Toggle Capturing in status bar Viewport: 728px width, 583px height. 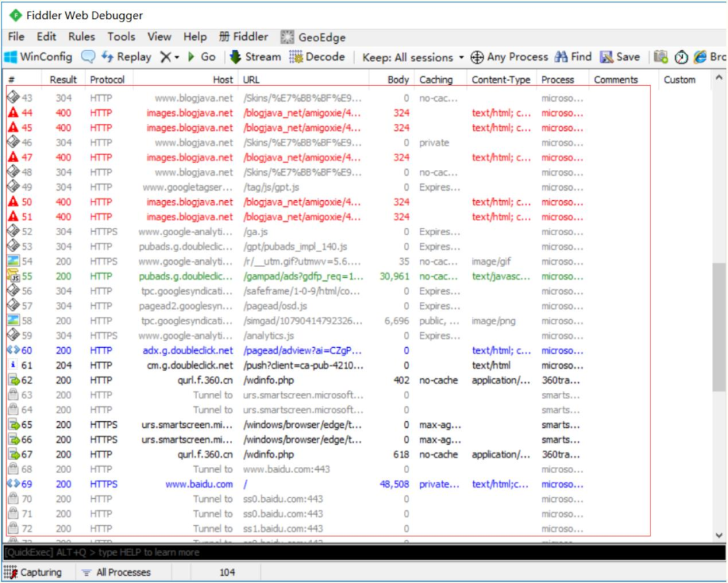pyautogui.click(x=33, y=572)
